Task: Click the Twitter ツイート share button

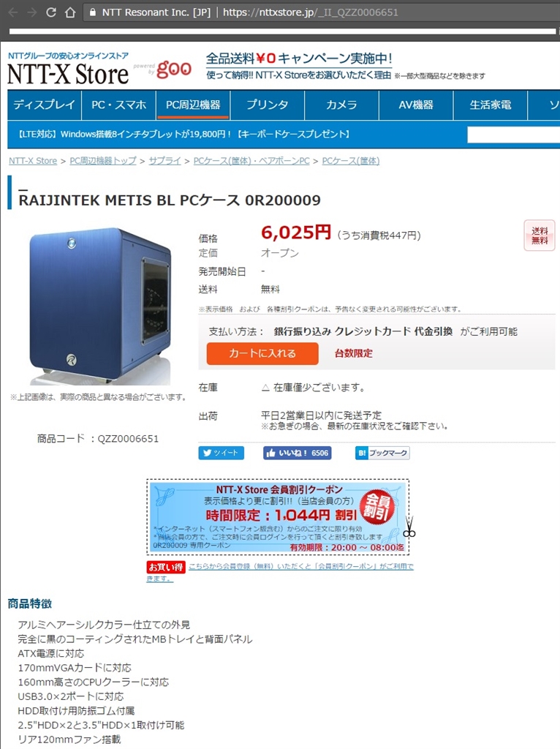Action: pyautogui.click(x=221, y=453)
